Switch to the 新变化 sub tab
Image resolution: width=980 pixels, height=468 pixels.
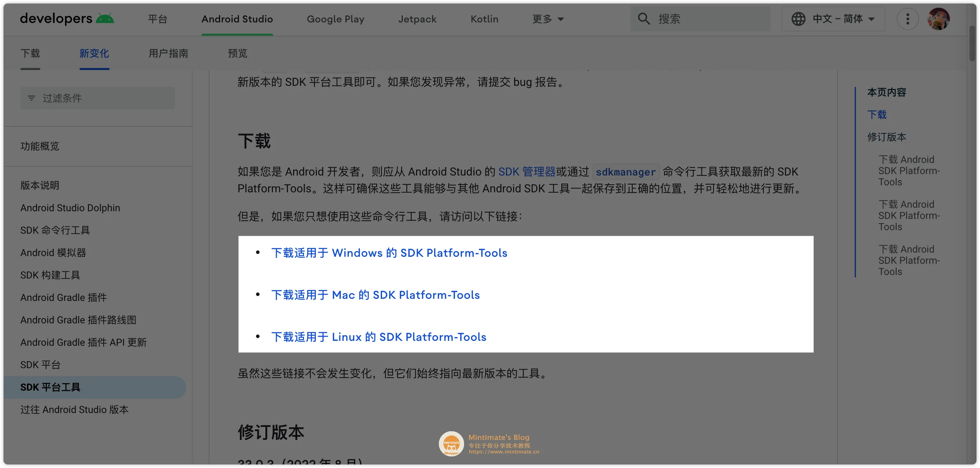click(94, 53)
